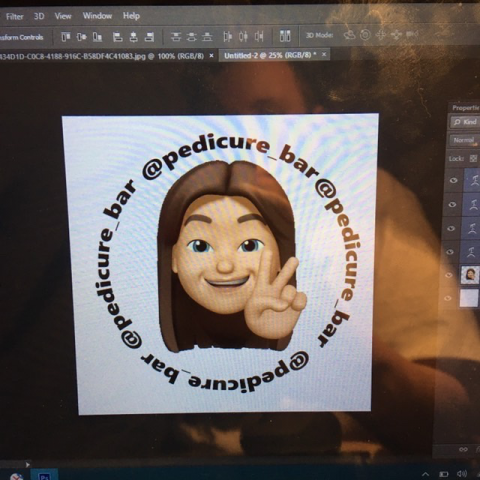Click Align Bottom Edges icon
This screenshot has width=480, height=480.
[97, 37]
